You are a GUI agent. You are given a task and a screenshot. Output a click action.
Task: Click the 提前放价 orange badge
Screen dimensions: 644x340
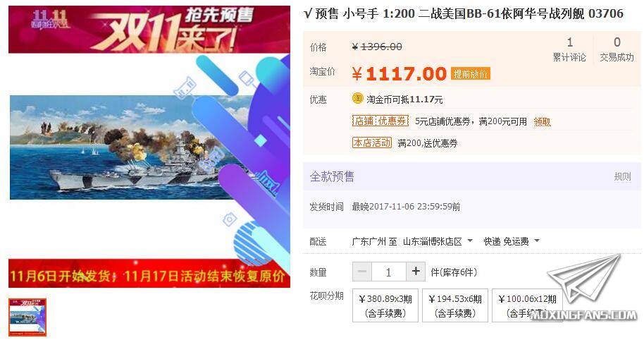(470, 74)
